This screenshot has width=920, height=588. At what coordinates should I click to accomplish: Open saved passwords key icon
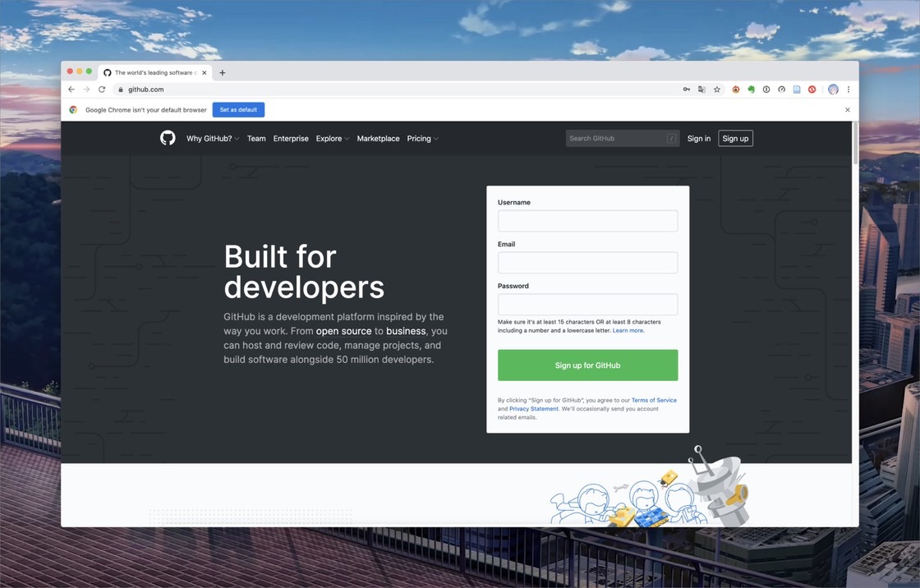coord(687,90)
